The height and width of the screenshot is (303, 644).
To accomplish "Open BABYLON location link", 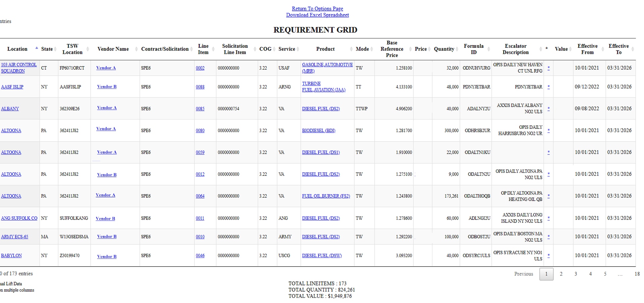I will coord(11,255).
